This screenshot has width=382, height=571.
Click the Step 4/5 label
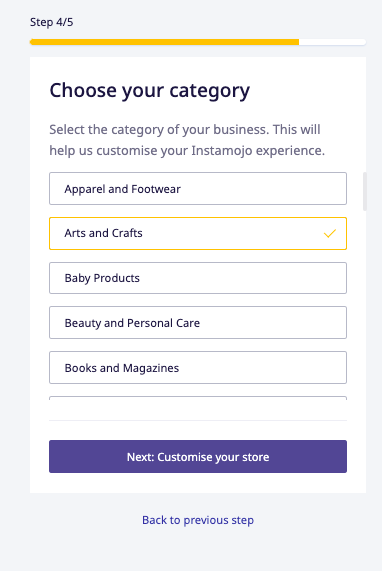(x=51, y=22)
